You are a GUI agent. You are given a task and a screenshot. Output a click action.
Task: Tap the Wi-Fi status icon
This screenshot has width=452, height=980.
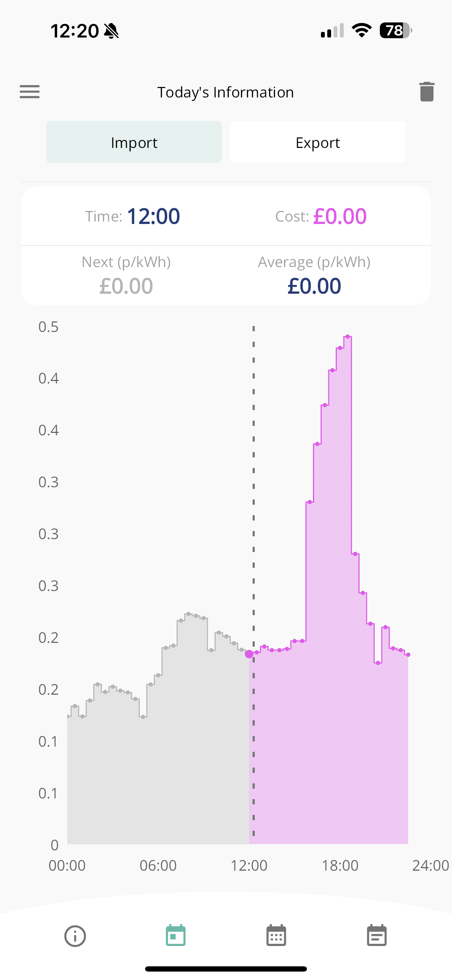(362, 30)
